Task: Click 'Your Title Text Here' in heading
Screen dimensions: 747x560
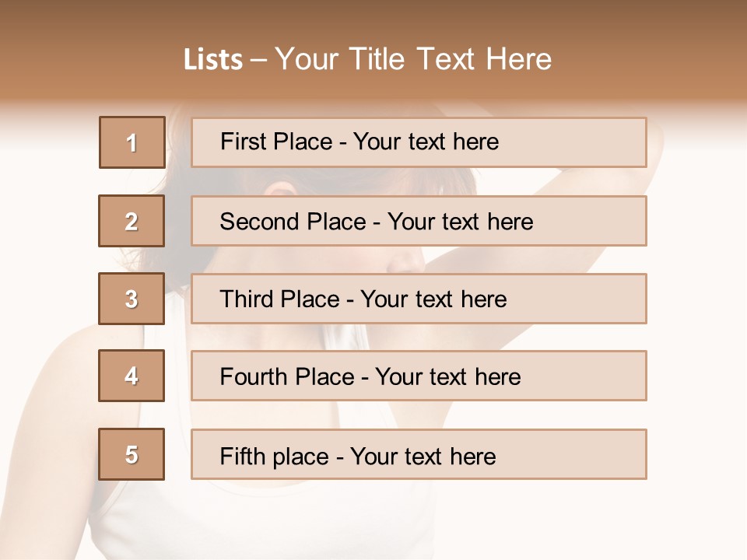Action: click(x=413, y=60)
